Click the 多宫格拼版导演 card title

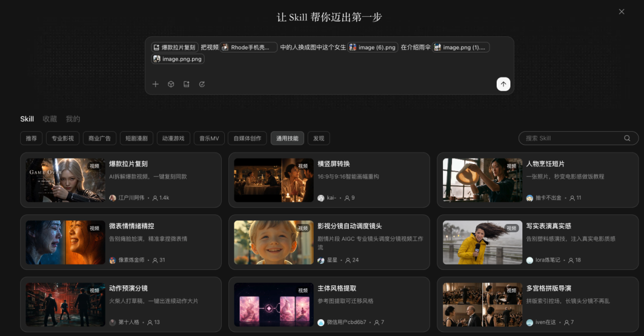(549, 288)
